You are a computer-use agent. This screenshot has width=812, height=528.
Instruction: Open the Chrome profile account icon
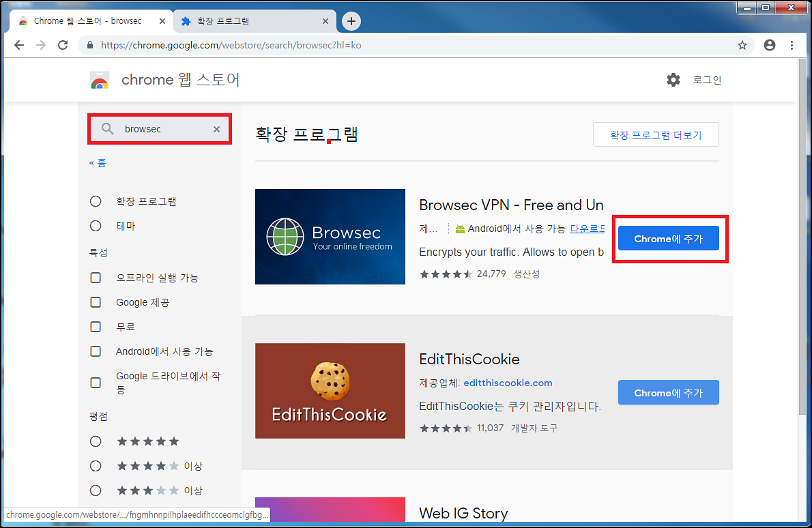click(x=770, y=45)
